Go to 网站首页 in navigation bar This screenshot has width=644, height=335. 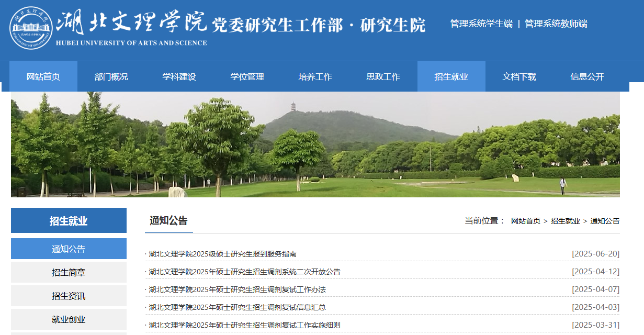point(43,76)
